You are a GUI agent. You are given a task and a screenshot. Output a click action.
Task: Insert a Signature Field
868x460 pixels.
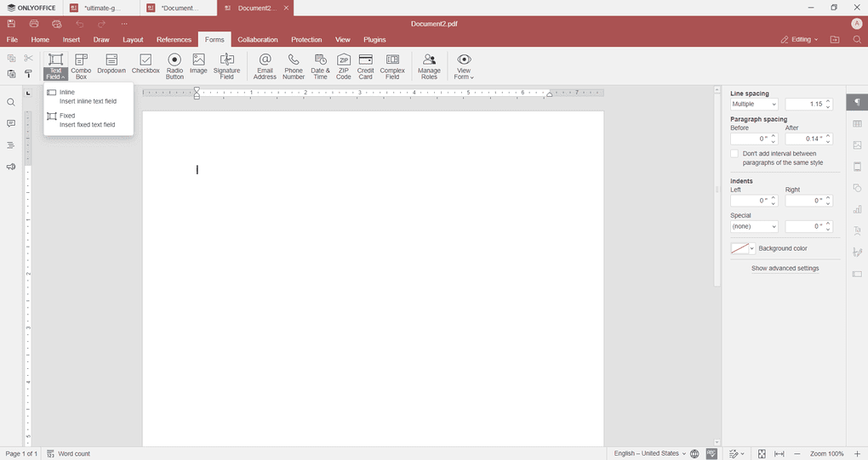pos(227,66)
